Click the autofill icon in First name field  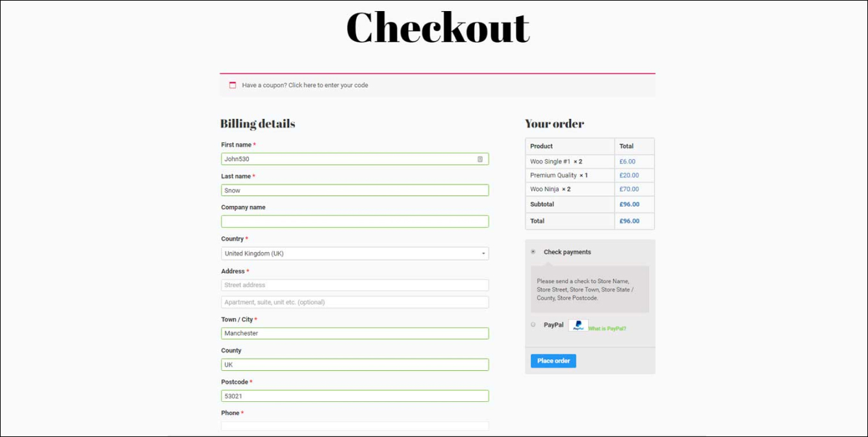pyautogui.click(x=480, y=159)
